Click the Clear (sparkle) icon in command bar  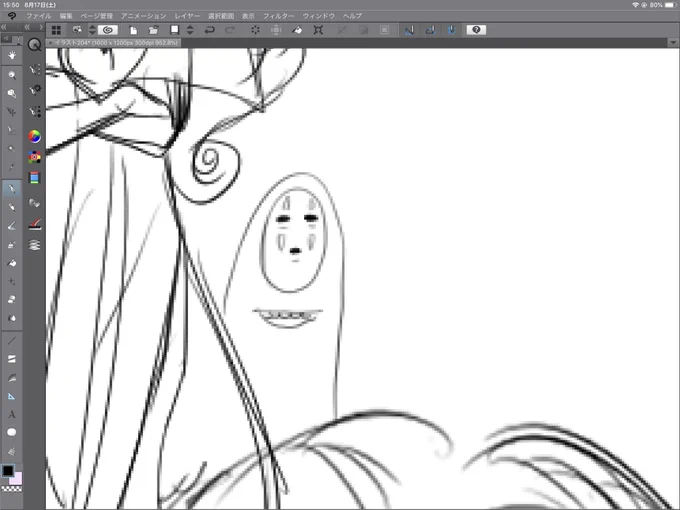(x=255, y=30)
